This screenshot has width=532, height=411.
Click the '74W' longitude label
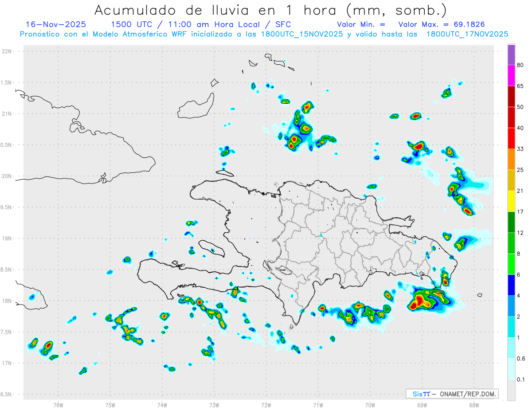point(162,405)
